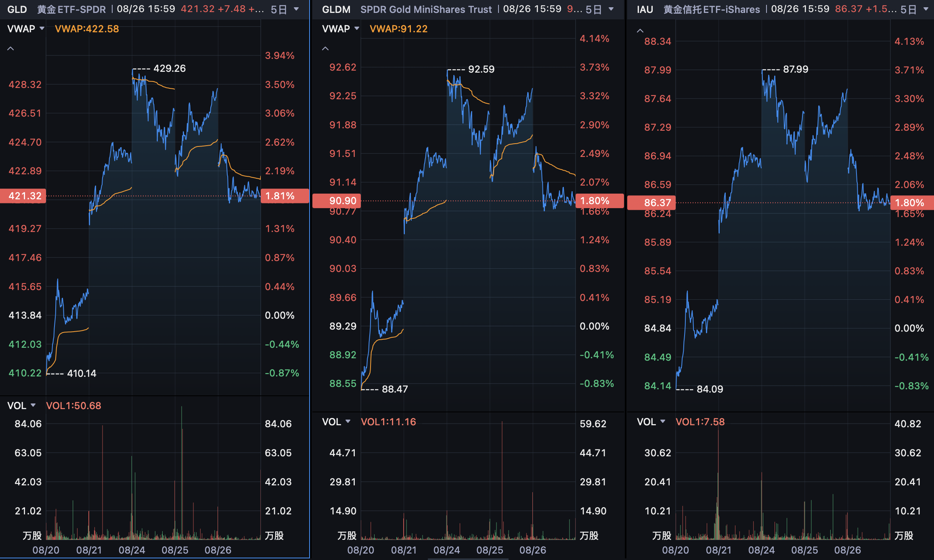Click the 08/26 date label under GLD chart
The image size is (934, 560).
(x=218, y=550)
